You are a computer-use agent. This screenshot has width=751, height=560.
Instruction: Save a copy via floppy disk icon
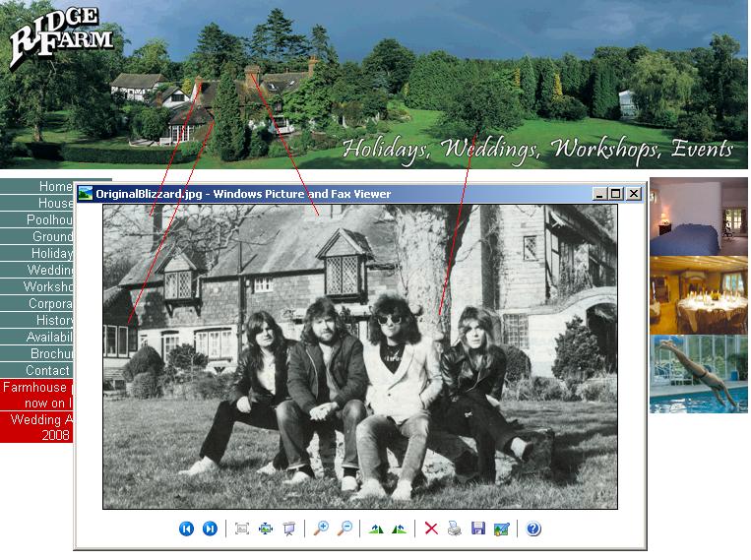[478, 529]
